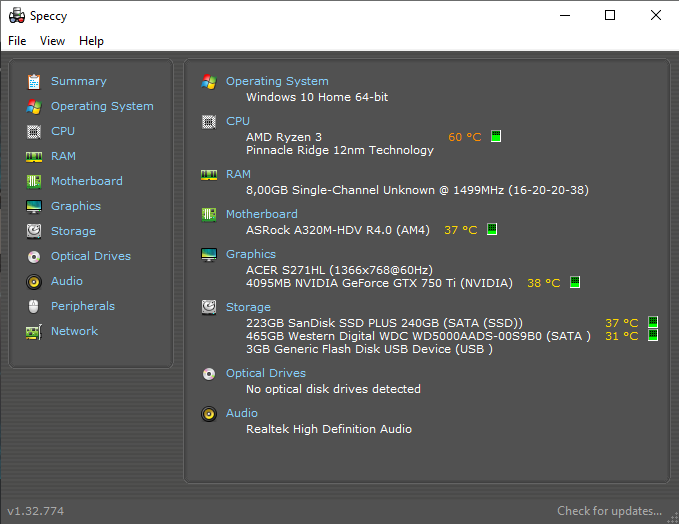Image resolution: width=679 pixels, height=524 pixels.
Task: Open Graphics via its monitor icon
Action: 34,206
